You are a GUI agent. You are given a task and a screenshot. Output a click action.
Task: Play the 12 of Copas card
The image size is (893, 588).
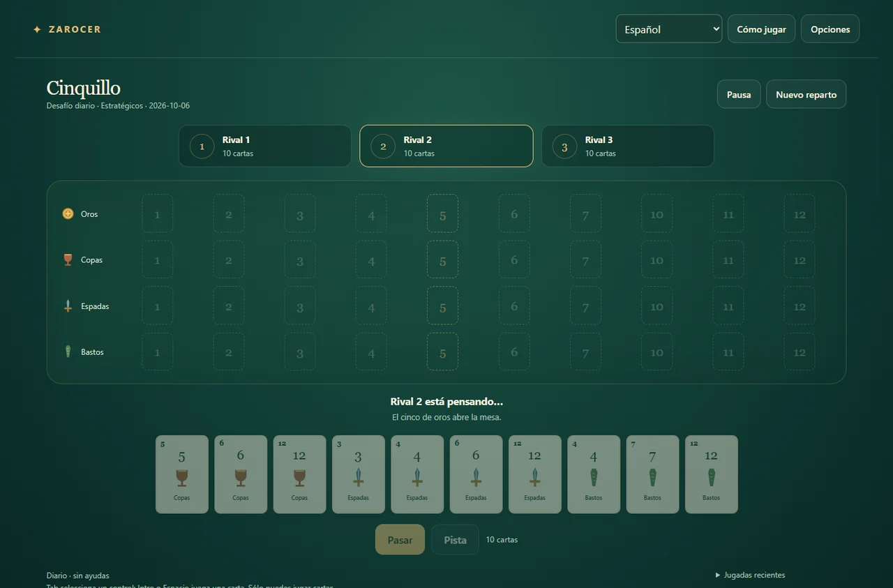pos(299,474)
